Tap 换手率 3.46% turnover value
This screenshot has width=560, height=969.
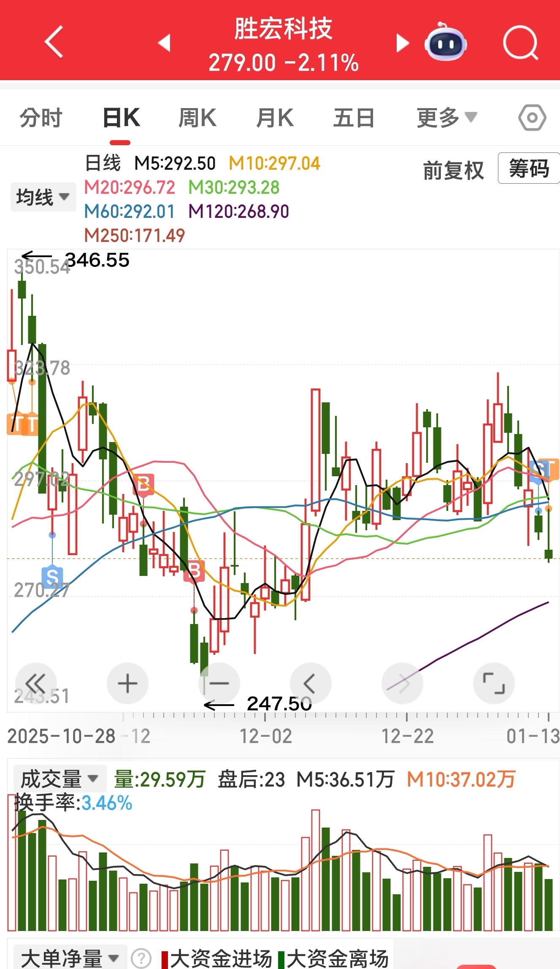click(73, 803)
